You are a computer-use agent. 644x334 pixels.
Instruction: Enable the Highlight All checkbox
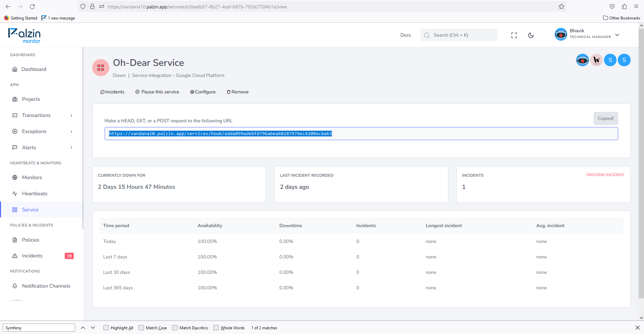click(x=106, y=328)
